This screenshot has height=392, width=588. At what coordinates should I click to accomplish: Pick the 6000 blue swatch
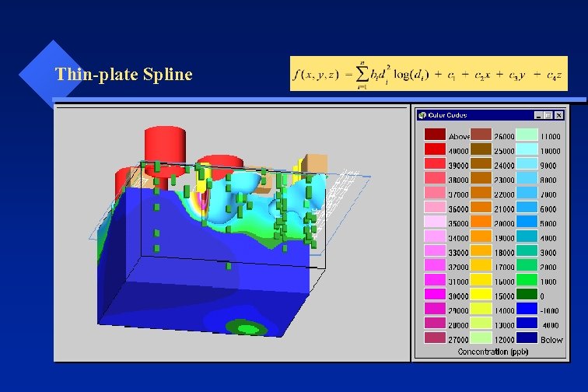click(x=527, y=207)
